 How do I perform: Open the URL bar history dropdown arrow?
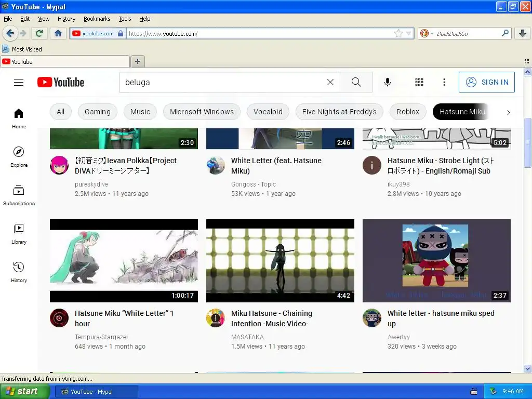point(408,33)
